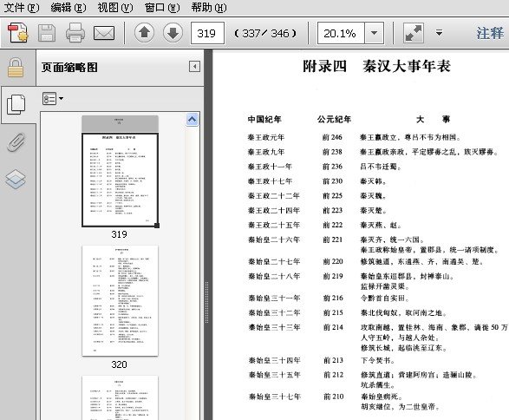This screenshot has width=509, height=420.
Task: Go to next page with down arrow
Action: tap(173, 33)
